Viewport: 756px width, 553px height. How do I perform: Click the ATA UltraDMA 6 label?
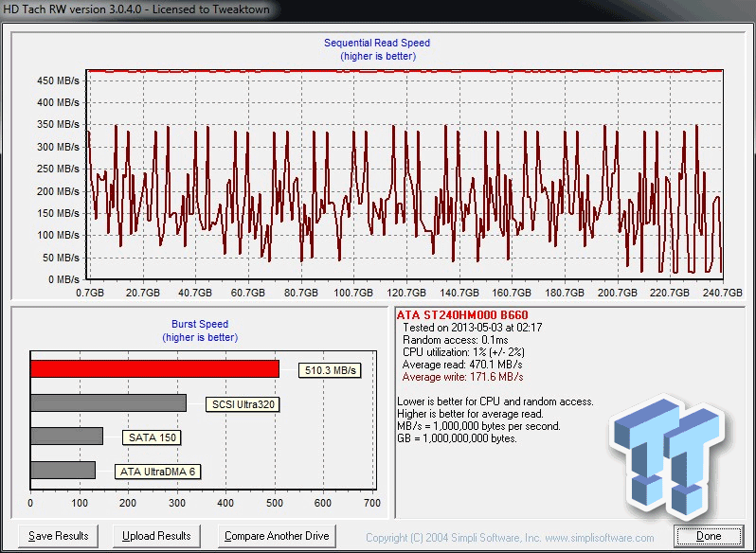coord(158,471)
